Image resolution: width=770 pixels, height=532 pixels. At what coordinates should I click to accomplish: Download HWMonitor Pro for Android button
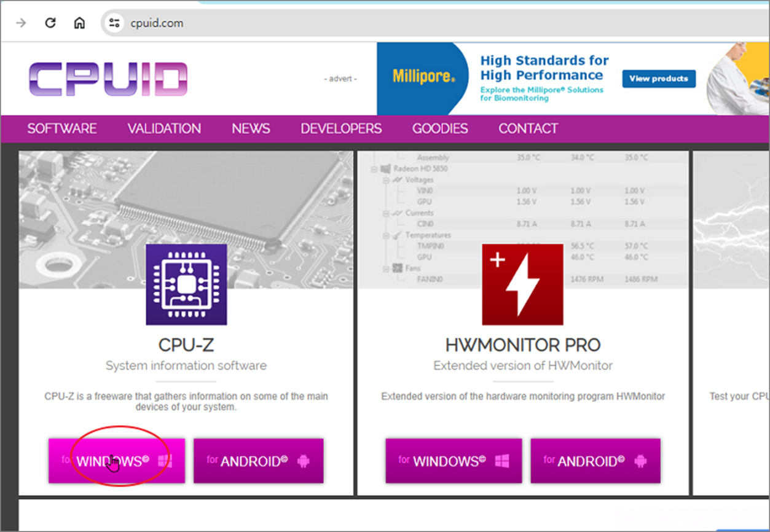(x=595, y=461)
